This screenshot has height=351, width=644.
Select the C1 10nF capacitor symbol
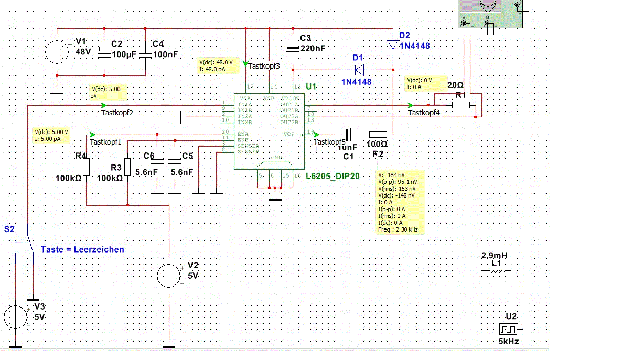tap(348, 134)
